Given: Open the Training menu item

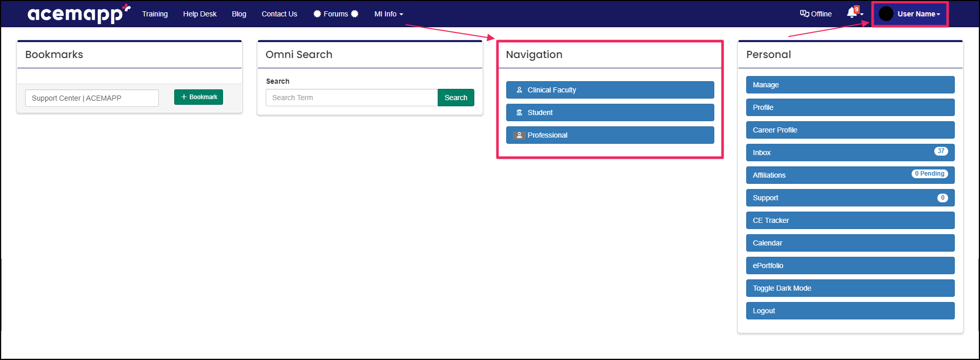Looking at the screenshot, I should click(x=155, y=14).
